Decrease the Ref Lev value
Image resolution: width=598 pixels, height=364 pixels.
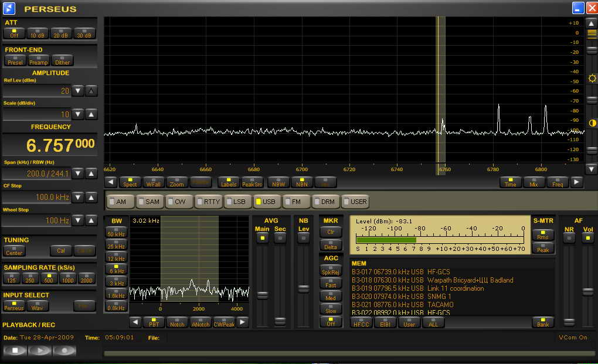(x=78, y=91)
